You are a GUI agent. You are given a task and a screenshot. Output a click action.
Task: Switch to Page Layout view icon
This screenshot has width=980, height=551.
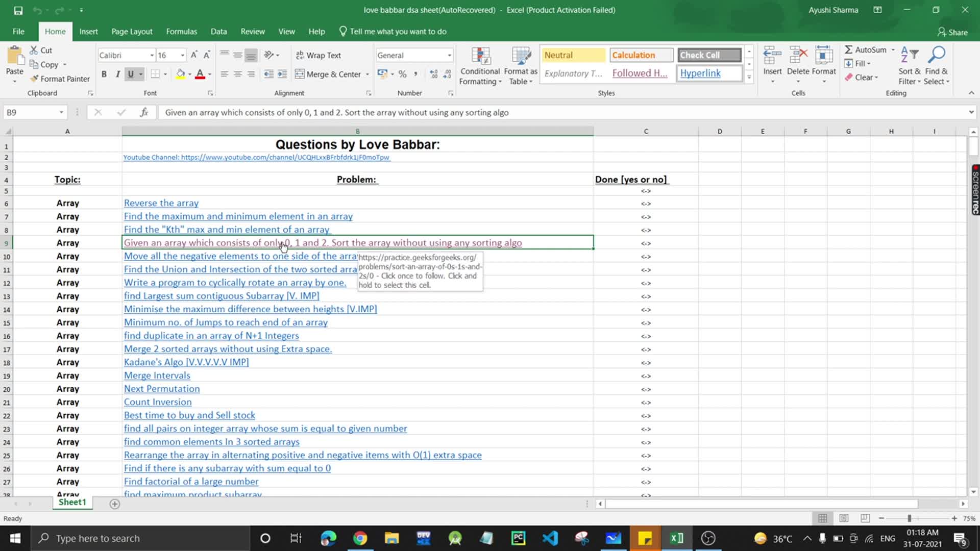(x=844, y=518)
